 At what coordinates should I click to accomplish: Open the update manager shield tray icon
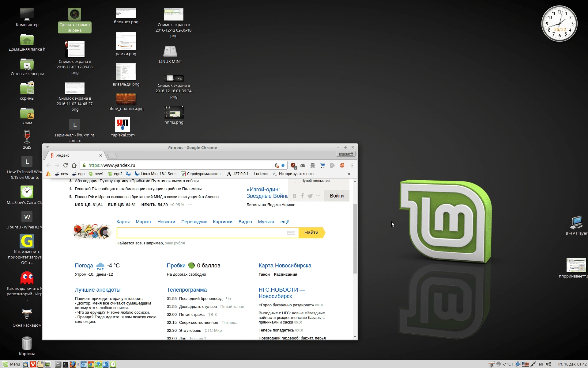click(x=518, y=364)
